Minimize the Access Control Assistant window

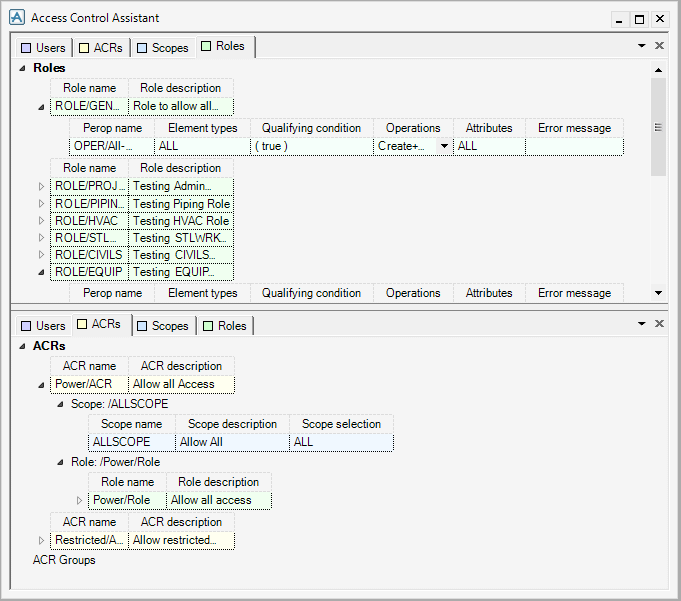click(x=619, y=20)
